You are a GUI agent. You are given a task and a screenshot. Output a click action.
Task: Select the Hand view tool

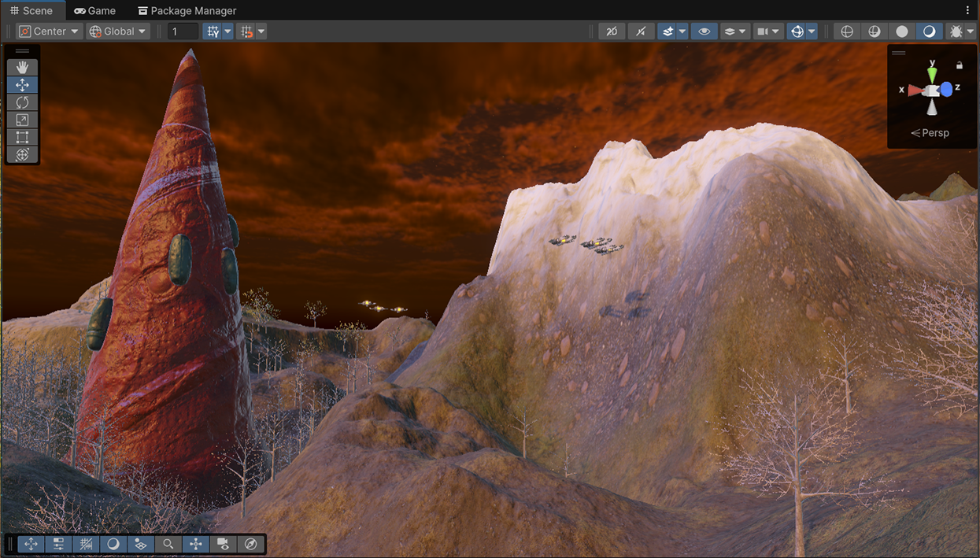[x=22, y=68]
